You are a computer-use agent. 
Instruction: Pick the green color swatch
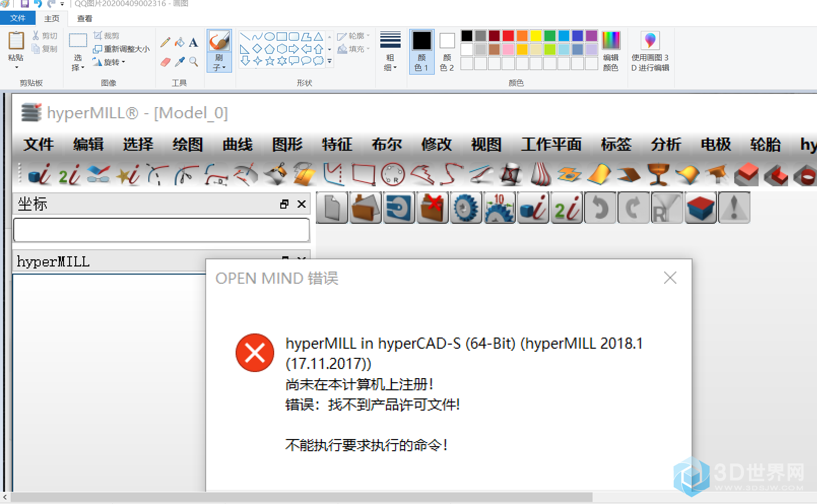tap(550, 36)
